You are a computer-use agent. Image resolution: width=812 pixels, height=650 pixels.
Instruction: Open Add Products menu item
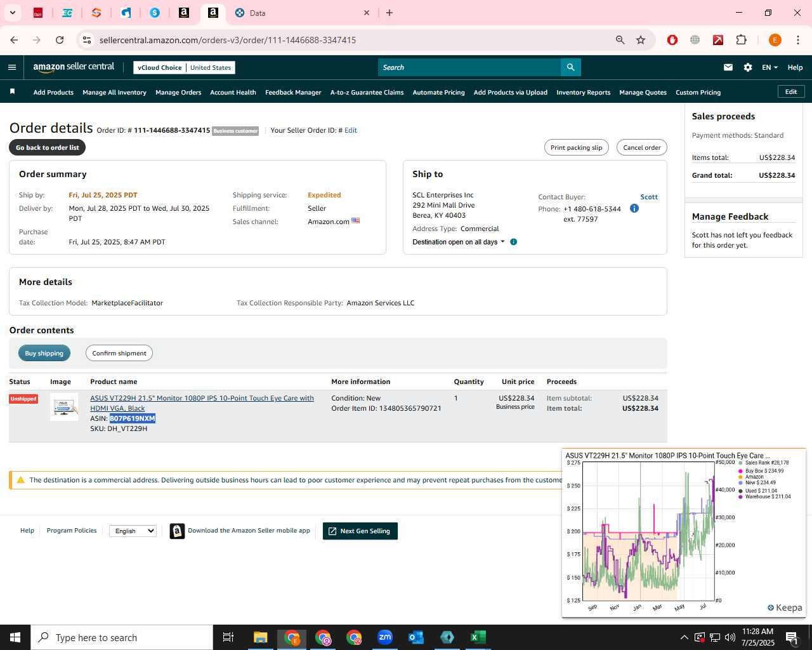click(x=53, y=93)
